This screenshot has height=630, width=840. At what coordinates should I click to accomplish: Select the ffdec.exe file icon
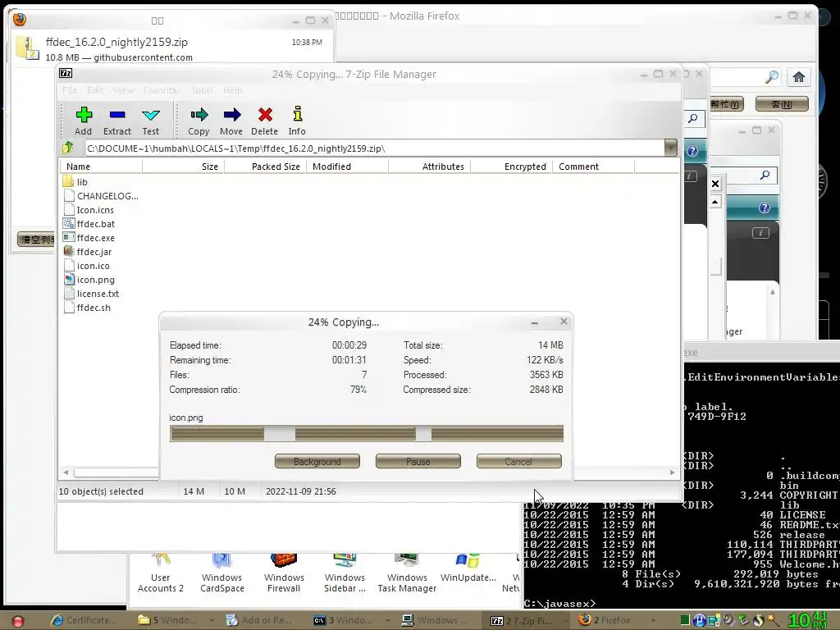(x=69, y=237)
